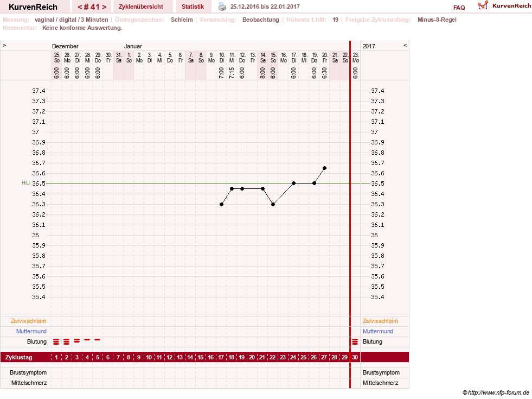Click the green HiLi baseline label

point(26,183)
